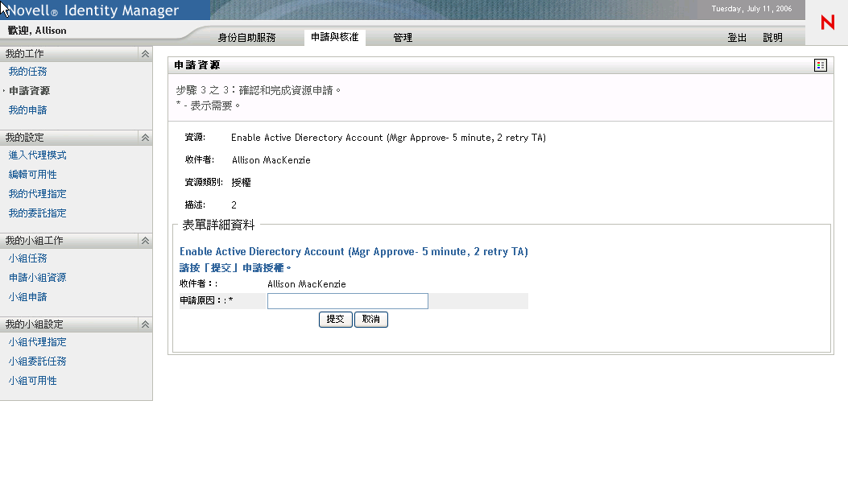Collapse the 我的小組設定 section

145,324
